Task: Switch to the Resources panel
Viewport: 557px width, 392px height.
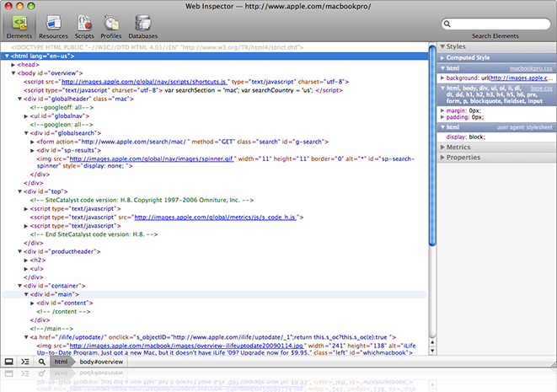Action: click(53, 27)
